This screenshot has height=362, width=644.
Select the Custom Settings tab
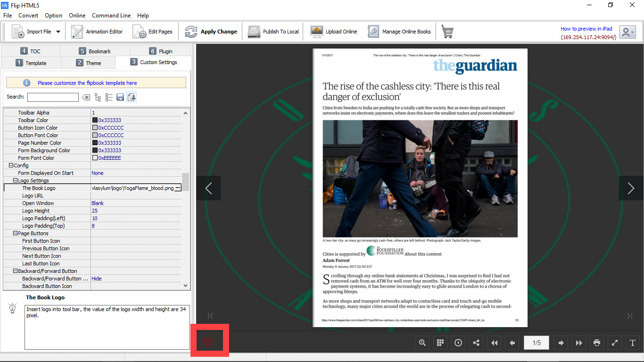154,62
